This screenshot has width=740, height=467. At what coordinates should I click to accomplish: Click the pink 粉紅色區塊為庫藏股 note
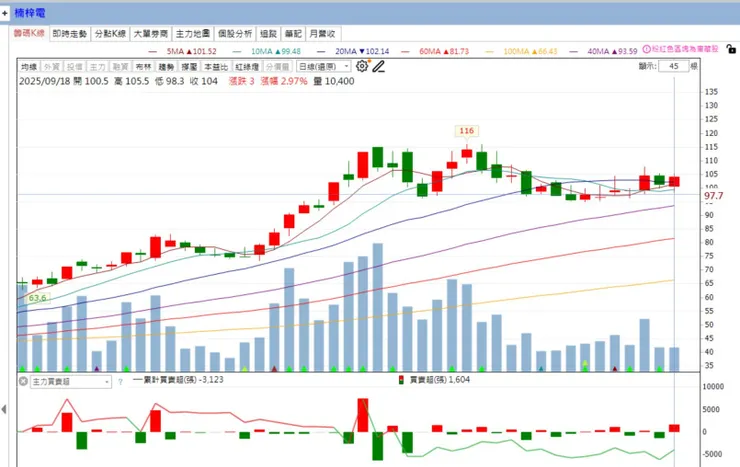coord(685,49)
